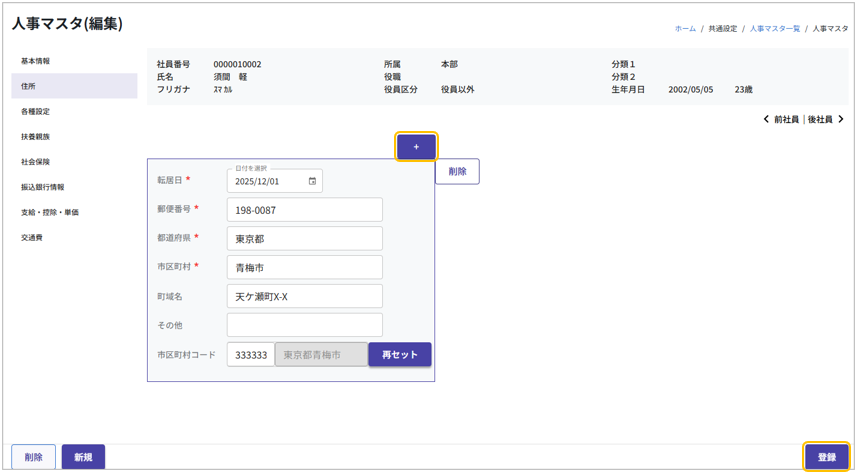Image resolution: width=857 pixels, height=474 pixels.
Task: Go to previous employee with left chevron
Action: point(767,119)
